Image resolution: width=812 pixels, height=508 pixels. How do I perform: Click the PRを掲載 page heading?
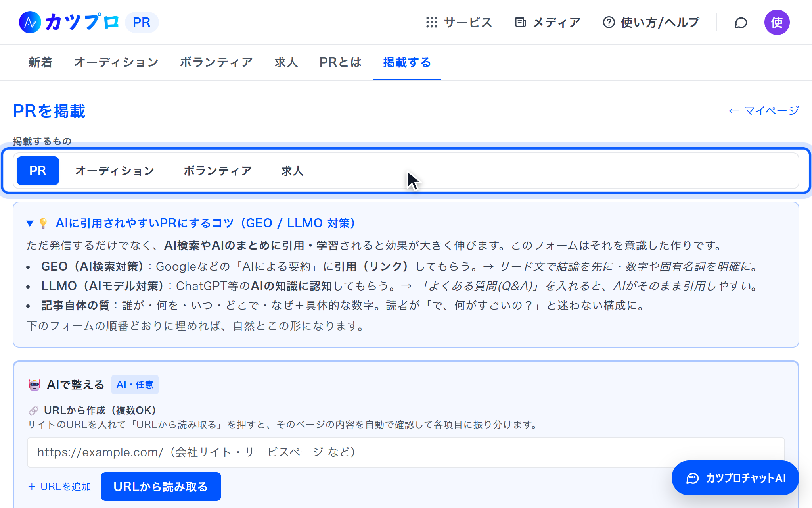pos(49,111)
